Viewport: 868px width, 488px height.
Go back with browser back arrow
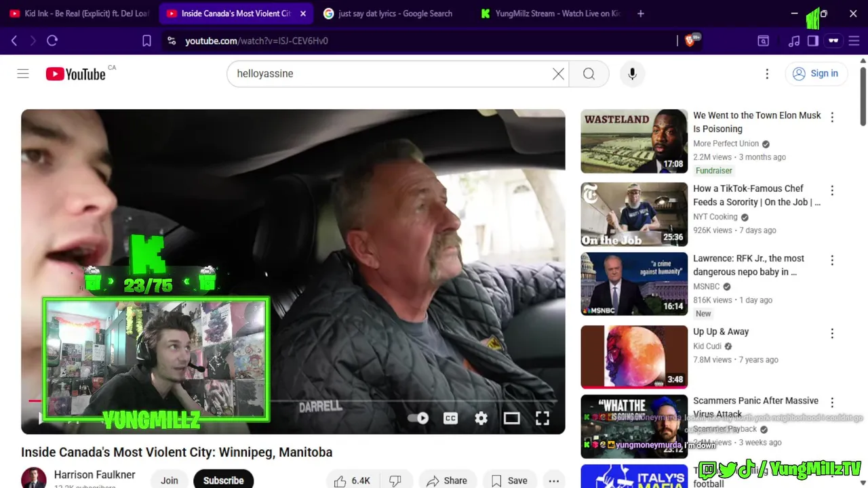pyautogui.click(x=14, y=41)
